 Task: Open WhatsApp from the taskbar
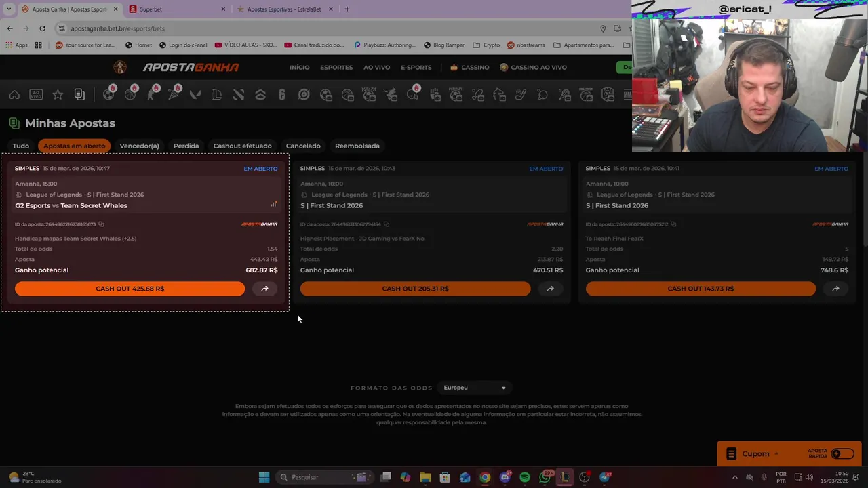pos(545,477)
